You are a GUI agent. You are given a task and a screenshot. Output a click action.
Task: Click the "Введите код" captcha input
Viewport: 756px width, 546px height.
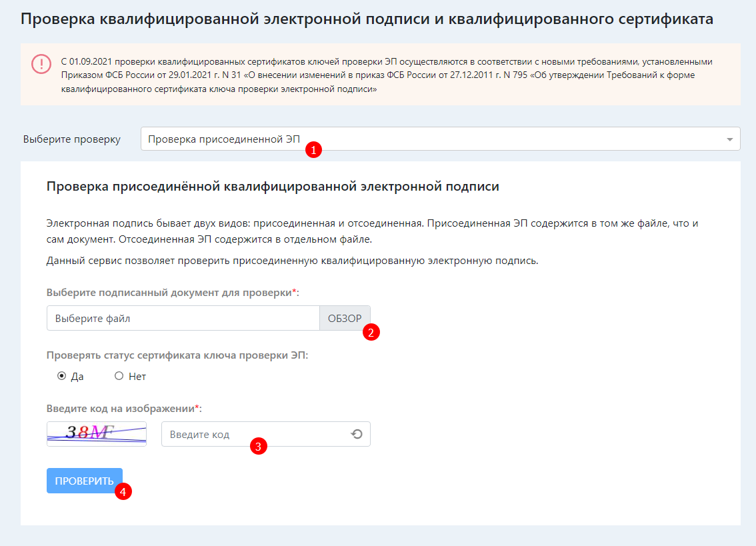265,434
